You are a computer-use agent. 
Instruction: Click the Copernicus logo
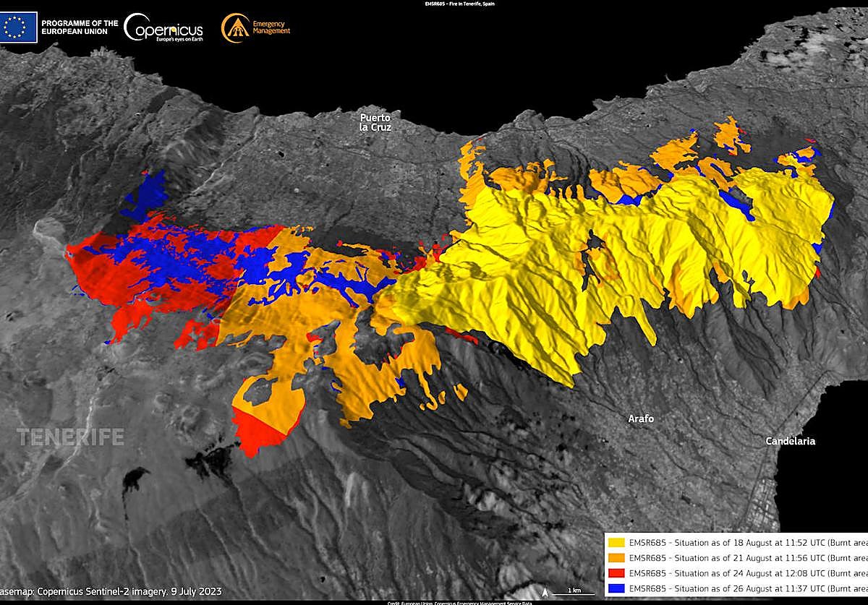(x=163, y=29)
